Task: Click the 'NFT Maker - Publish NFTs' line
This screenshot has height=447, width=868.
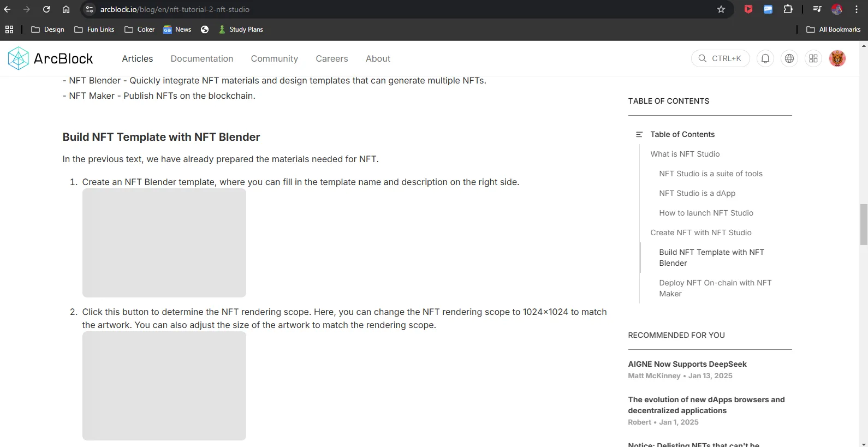Action: (159, 96)
